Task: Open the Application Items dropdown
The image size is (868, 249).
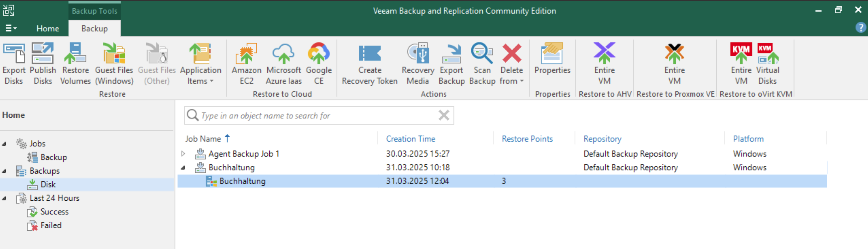Action: [201, 64]
